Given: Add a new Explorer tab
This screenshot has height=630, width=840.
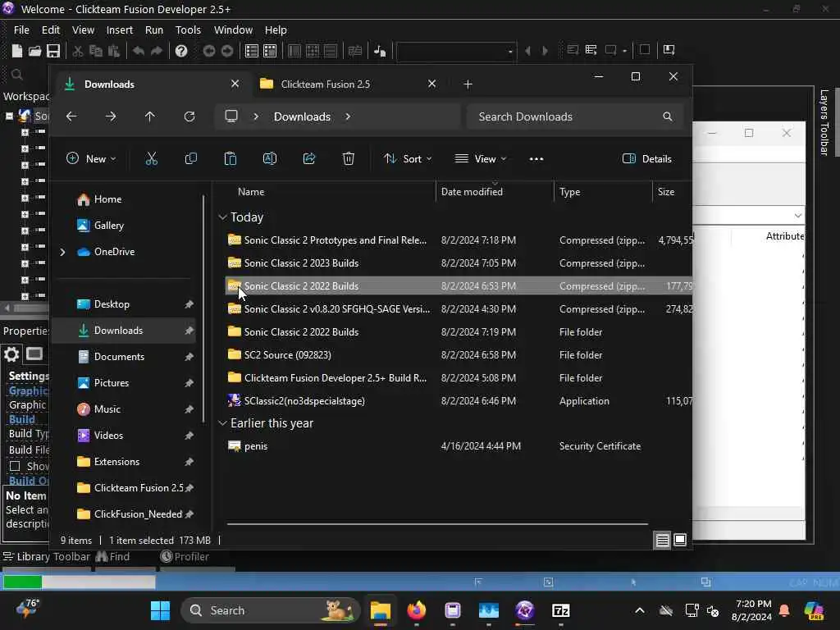Looking at the screenshot, I should 468,84.
